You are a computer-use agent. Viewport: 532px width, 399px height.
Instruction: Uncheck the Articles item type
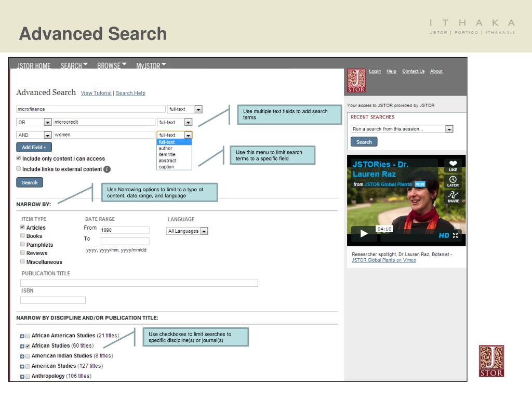(x=22, y=227)
